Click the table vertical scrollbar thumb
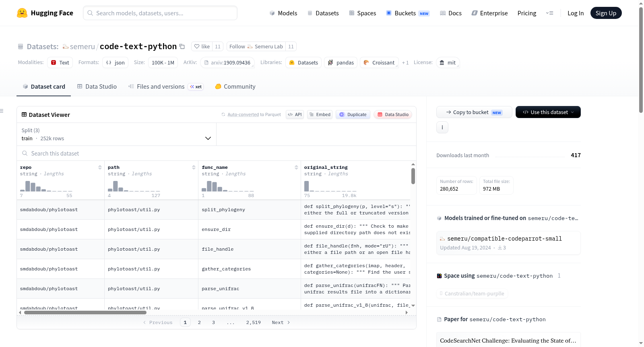This screenshot has width=644, height=347. [x=413, y=176]
